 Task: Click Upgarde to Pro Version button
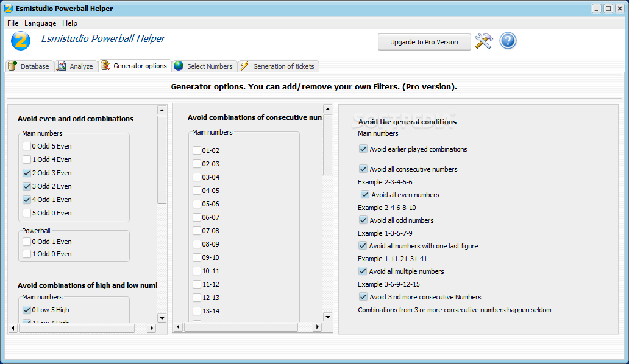tap(424, 42)
